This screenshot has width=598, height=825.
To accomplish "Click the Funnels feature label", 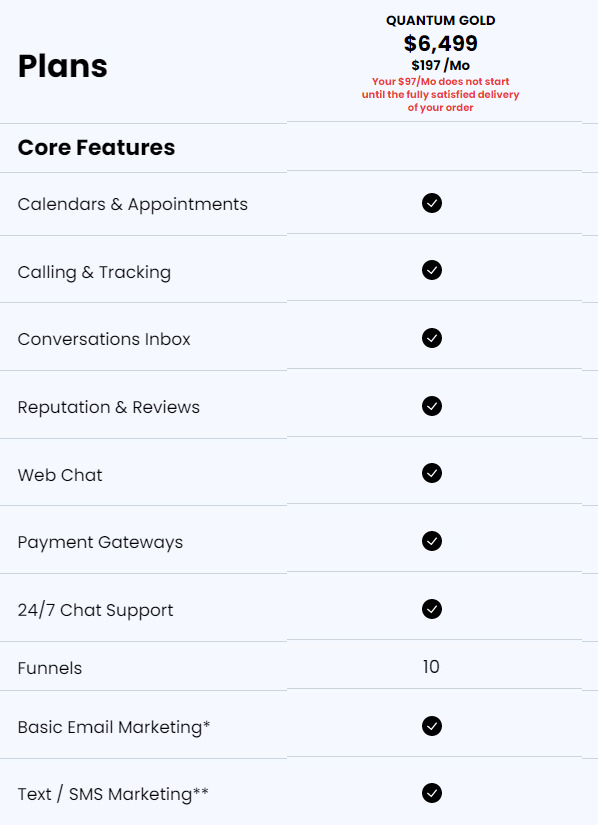I will pyautogui.click(x=50, y=668).
